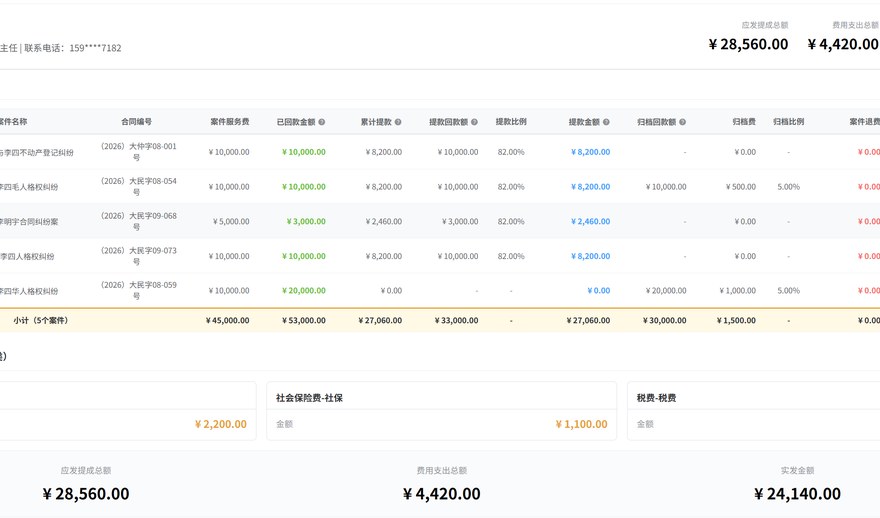Click help icon beside 累计提款 header

pyautogui.click(x=398, y=122)
